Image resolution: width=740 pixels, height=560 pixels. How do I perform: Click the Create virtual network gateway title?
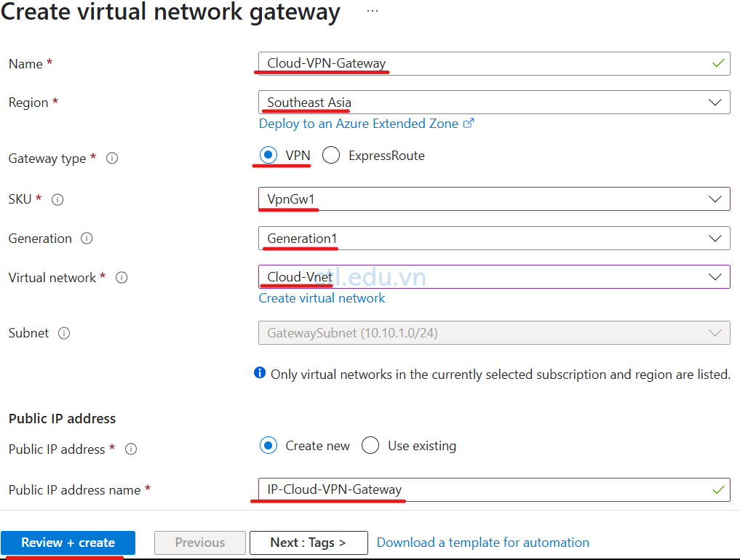[x=170, y=12]
